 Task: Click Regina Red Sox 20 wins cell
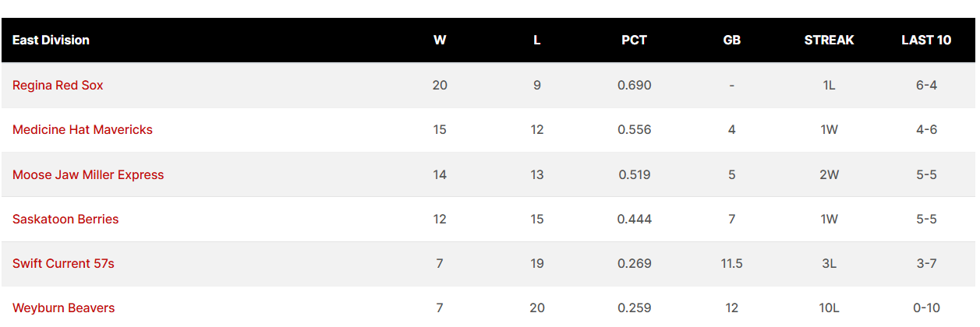[440, 85]
